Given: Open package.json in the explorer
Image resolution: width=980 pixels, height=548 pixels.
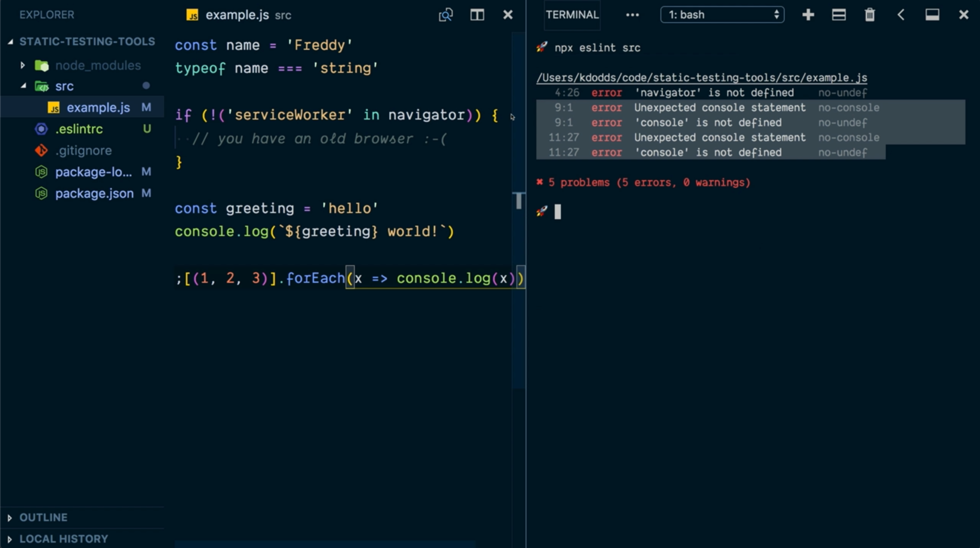Looking at the screenshot, I should pyautogui.click(x=94, y=194).
